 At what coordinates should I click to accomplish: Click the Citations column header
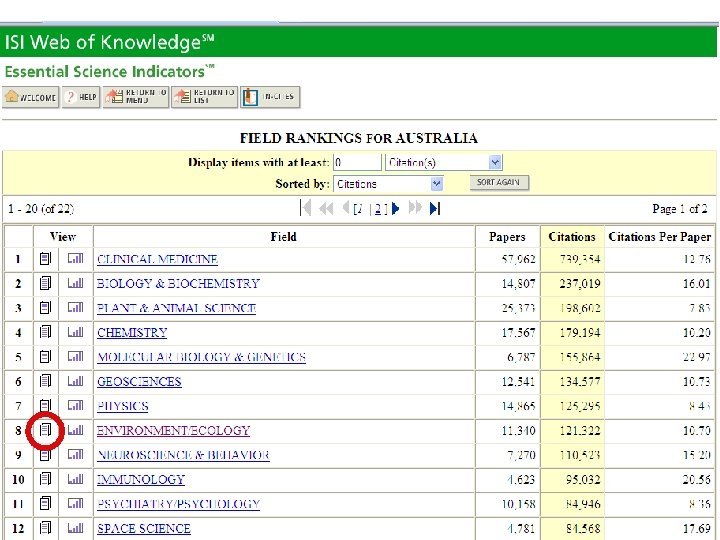[572, 237]
